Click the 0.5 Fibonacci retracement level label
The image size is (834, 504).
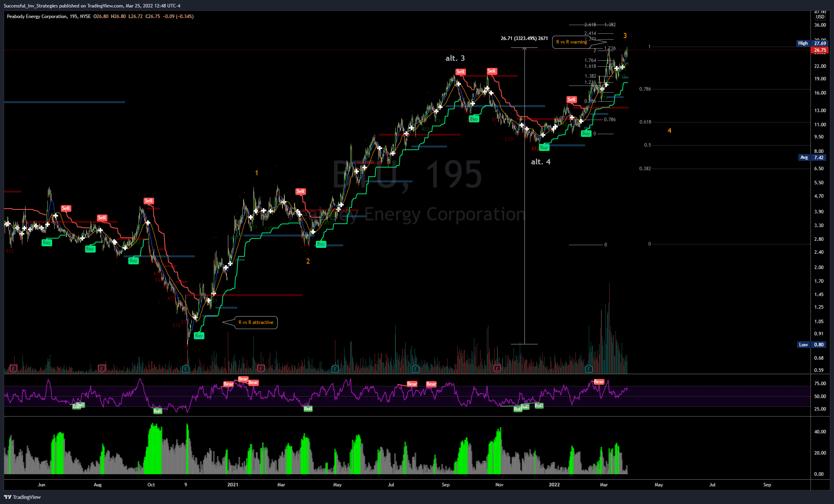(647, 145)
